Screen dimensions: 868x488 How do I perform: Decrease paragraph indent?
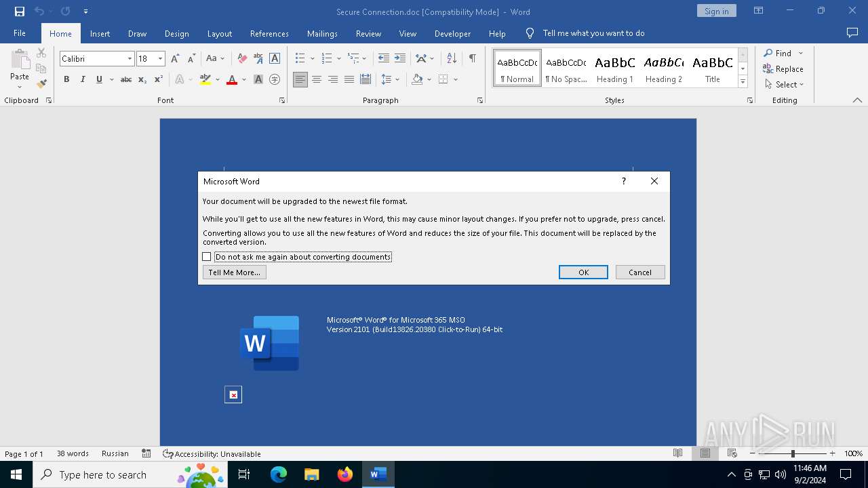(384, 59)
